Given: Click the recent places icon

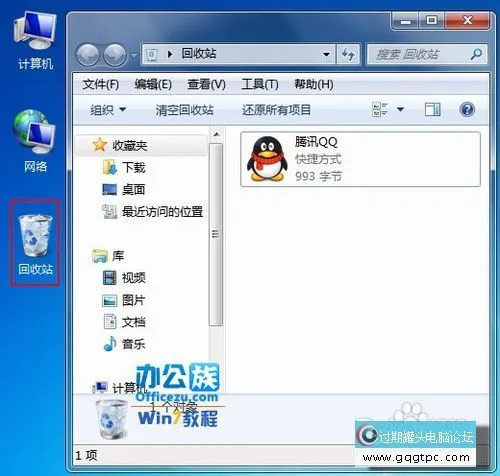Looking at the screenshot, I should point(109,211).
